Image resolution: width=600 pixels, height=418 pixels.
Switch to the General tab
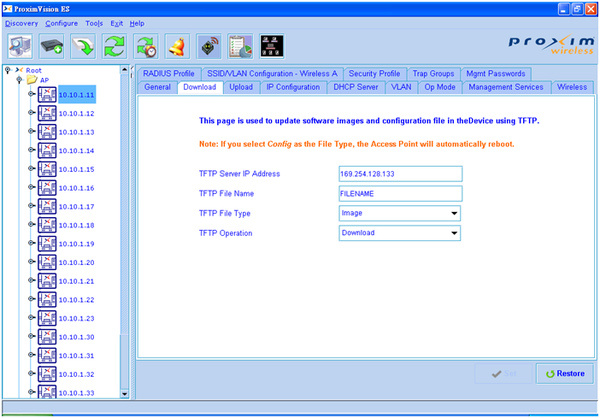[157, 87]
